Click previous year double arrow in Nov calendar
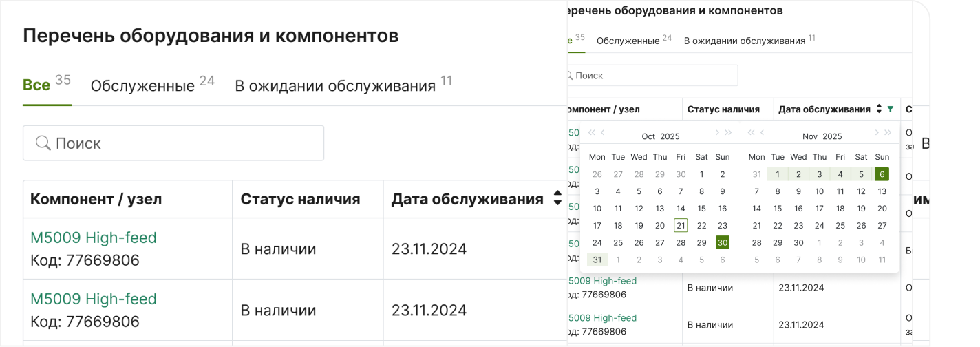 point(751,133)
